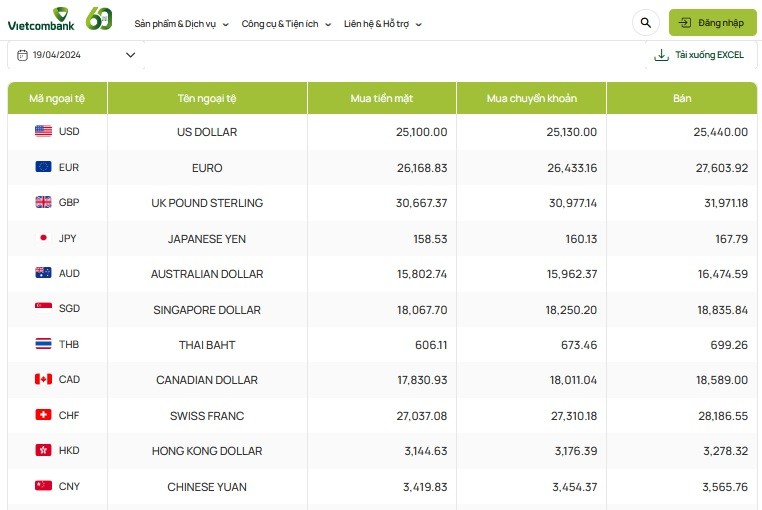Open Liên hệ & Hỗ trợ menu
The width and height of the screenshot is (762, 510).
click(x=382, y=23)
